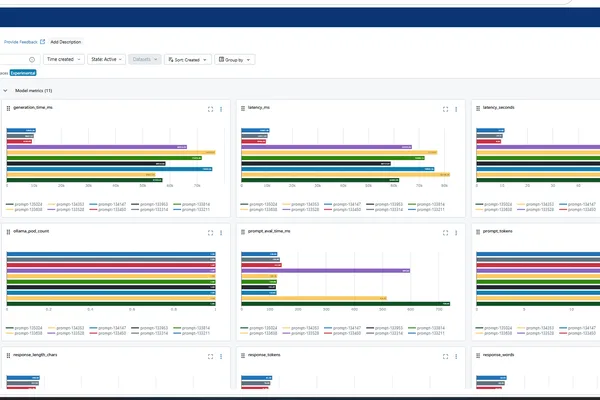Click the info icon in search field
Screen dimensions: 600x400
point(32,60)
